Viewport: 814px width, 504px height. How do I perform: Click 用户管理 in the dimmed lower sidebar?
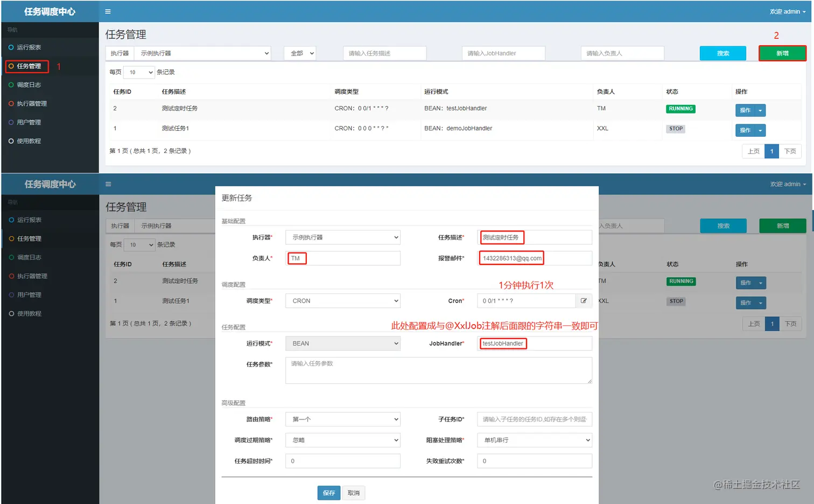click(29, 295)
